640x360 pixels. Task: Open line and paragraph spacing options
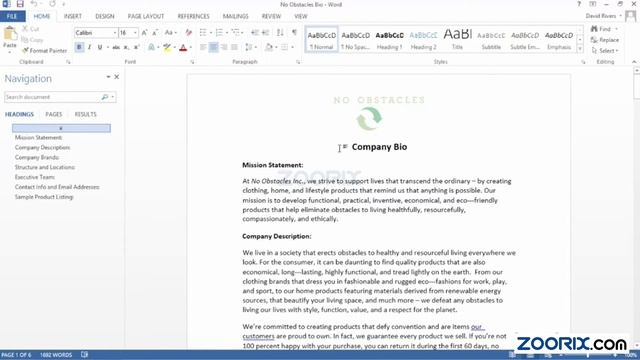249,47
